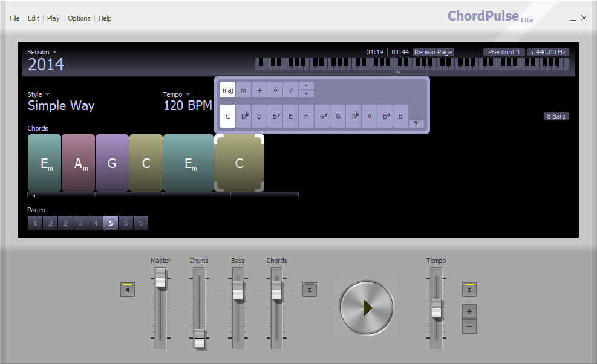Click the piano keyboard display
Viewport: 597px width, 364px height.
[x=412, y=64]
